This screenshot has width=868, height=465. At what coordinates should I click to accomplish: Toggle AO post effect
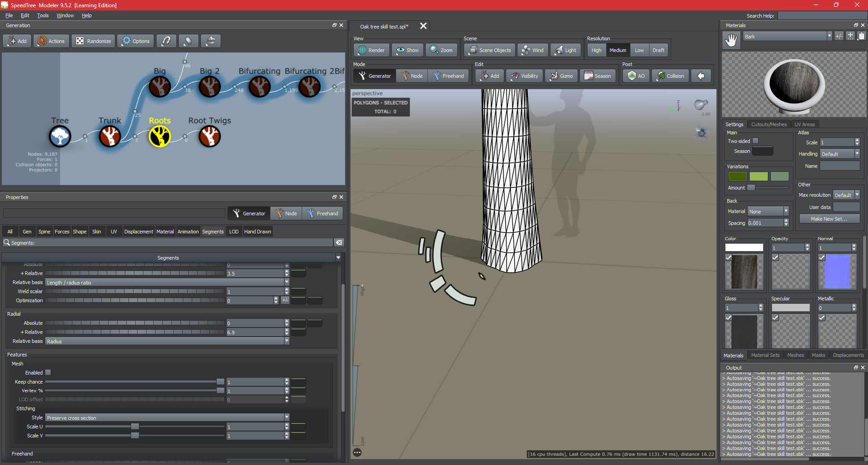[636, 76]
